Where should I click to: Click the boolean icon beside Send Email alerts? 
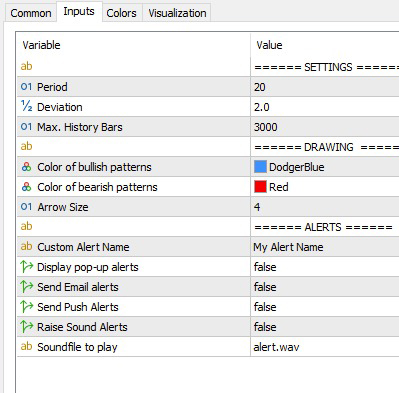coord(27,287)
